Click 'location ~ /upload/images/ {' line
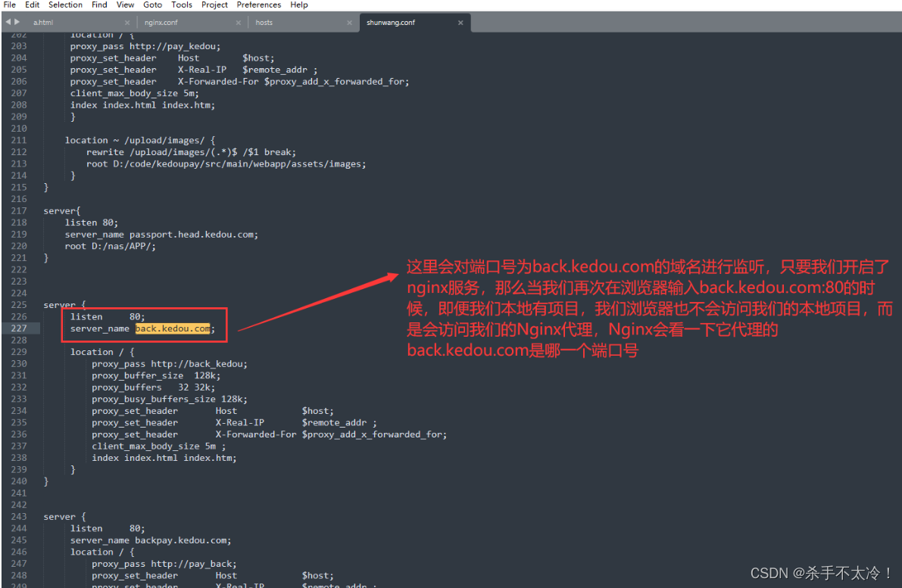 (140, 140)
